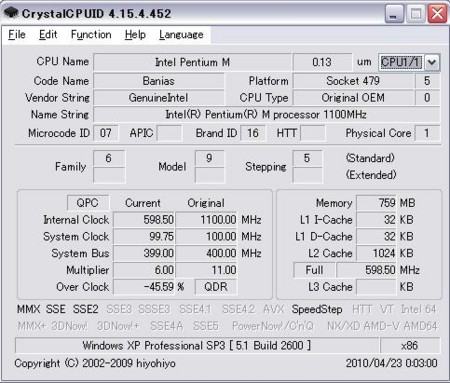Click the Original OEM CPU type field
The image size is (450, 383).
tap(353, 98)
